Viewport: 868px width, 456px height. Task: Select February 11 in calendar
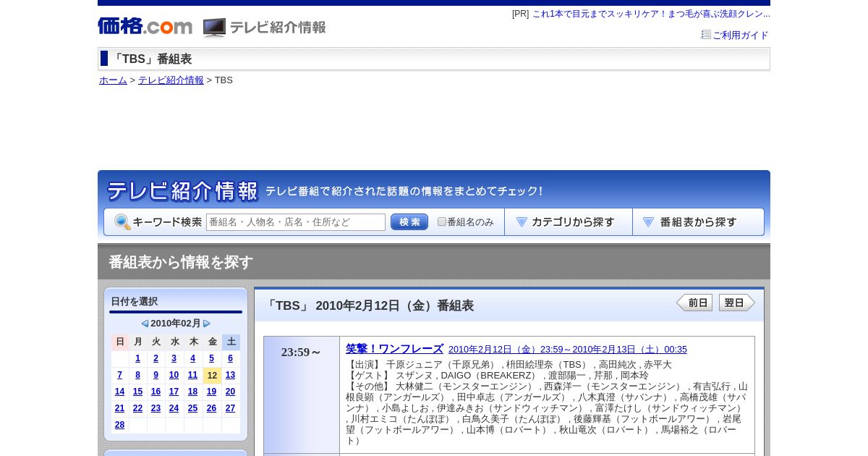coord(193,375)
